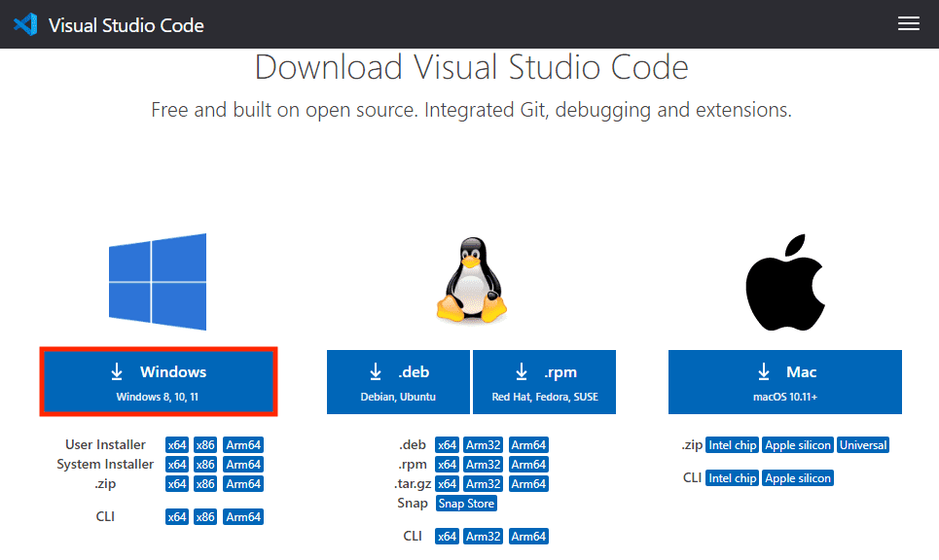Image resolution: width=939 pixels, height=560 pixels.
Task: Download the .rpm package for Red Hat
Action: [x=544, y=382]
